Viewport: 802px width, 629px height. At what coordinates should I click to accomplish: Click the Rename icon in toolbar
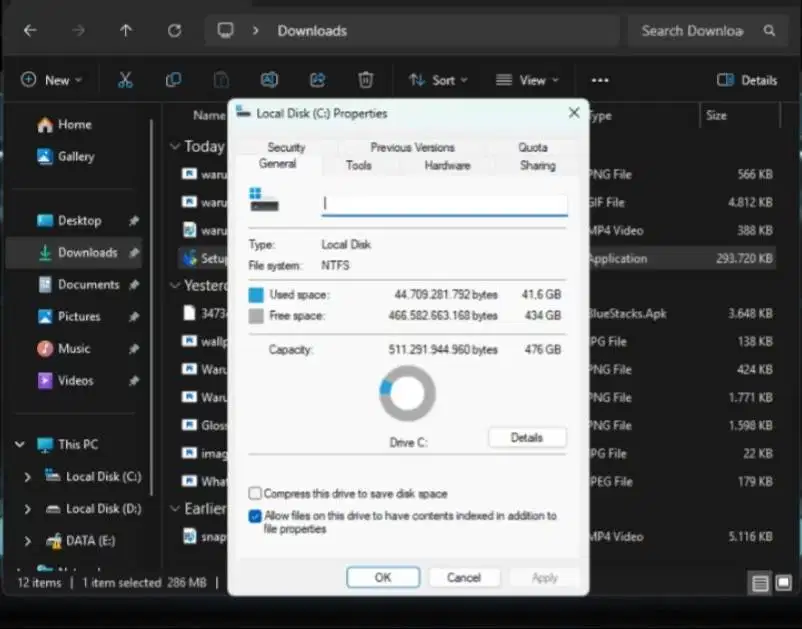click(x=270, y=80)
